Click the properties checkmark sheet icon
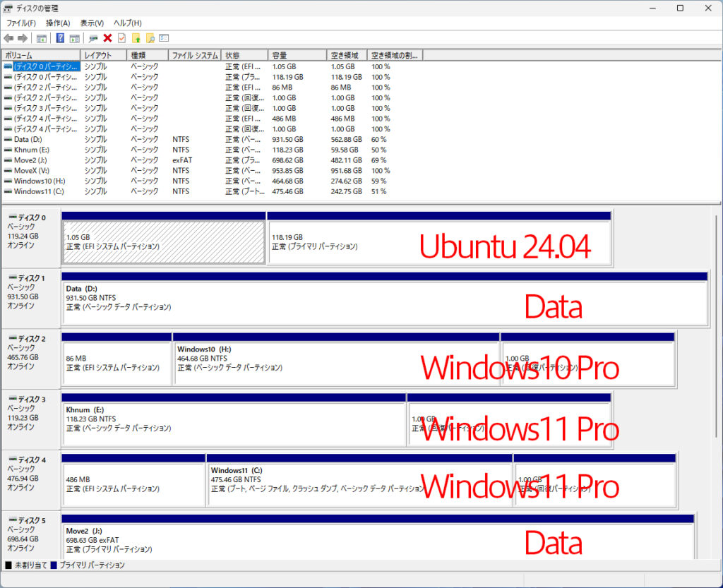 (x=121, y=38)
